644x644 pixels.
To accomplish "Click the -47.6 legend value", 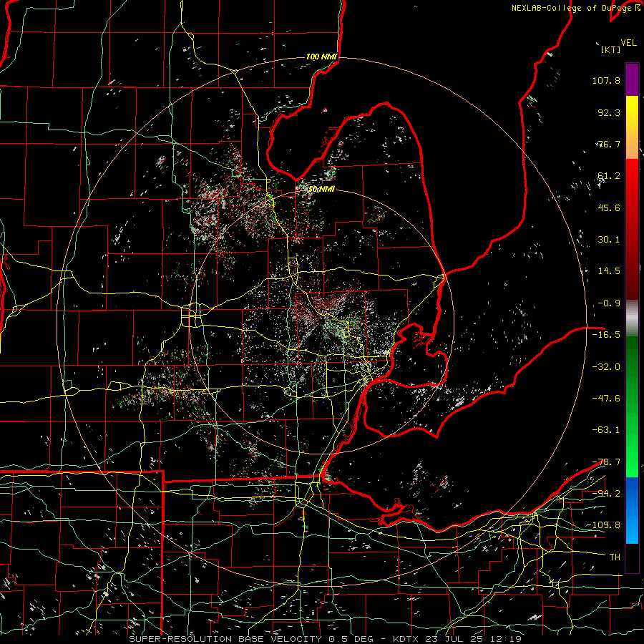I will point(606,398).
